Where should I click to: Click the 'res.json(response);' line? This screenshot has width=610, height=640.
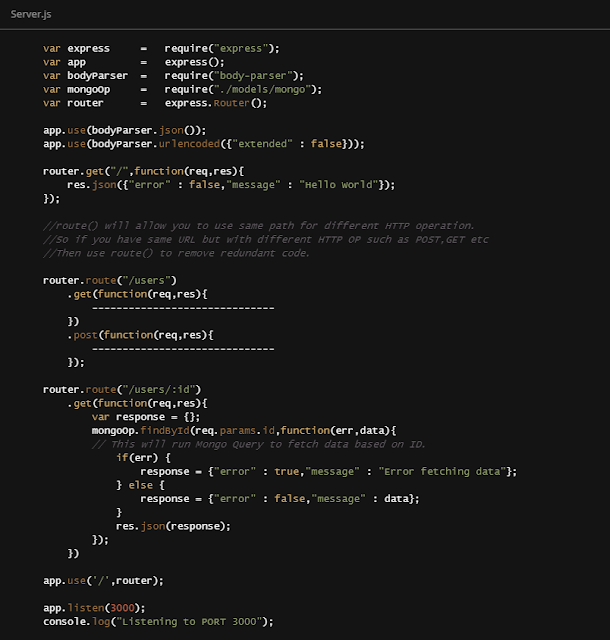(x=173, y=527)
